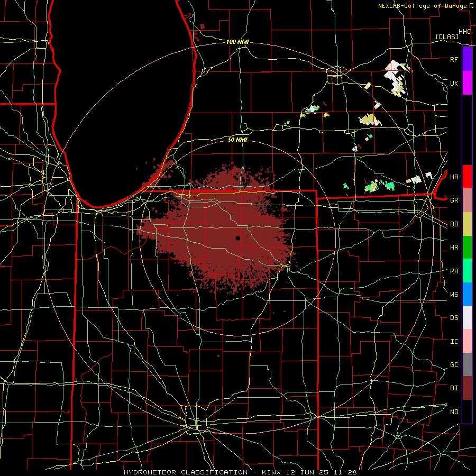
Task: Click the "DS" legend label
Action: (454, 317)
